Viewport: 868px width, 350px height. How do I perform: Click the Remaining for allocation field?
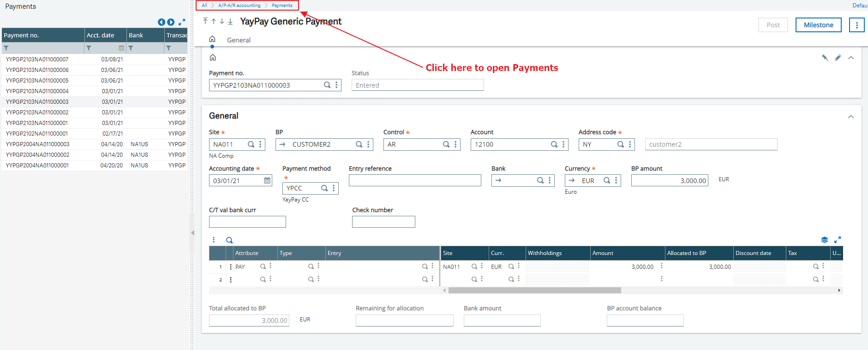pyautogui.click(x=404, y=320)
